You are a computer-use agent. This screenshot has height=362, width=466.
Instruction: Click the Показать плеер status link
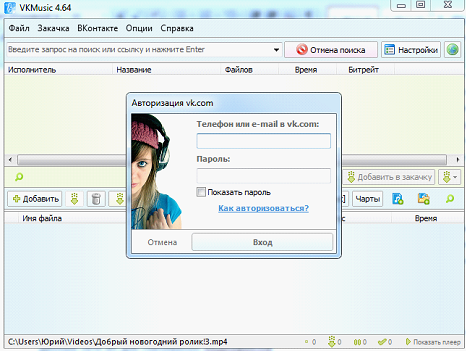tap(433, 342)
